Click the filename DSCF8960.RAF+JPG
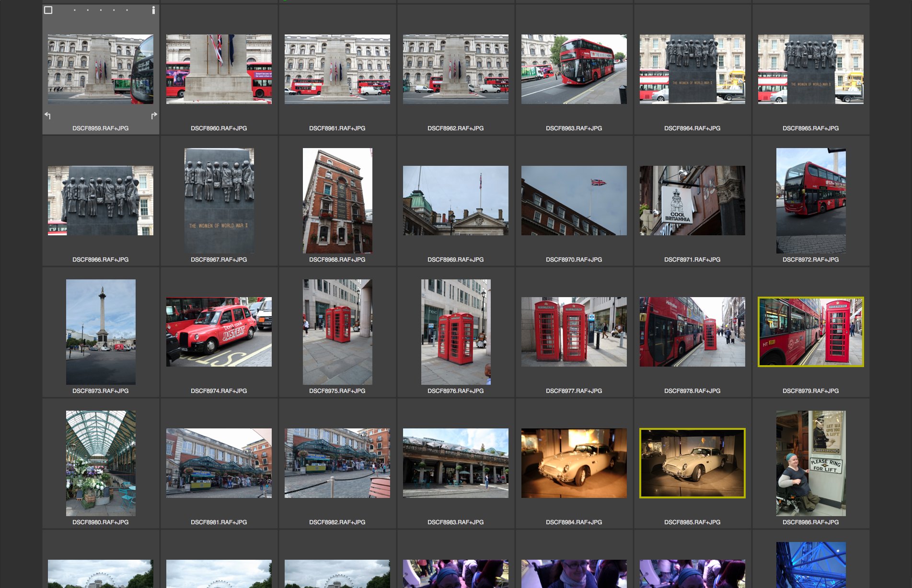912x588 pixels. 219,128
